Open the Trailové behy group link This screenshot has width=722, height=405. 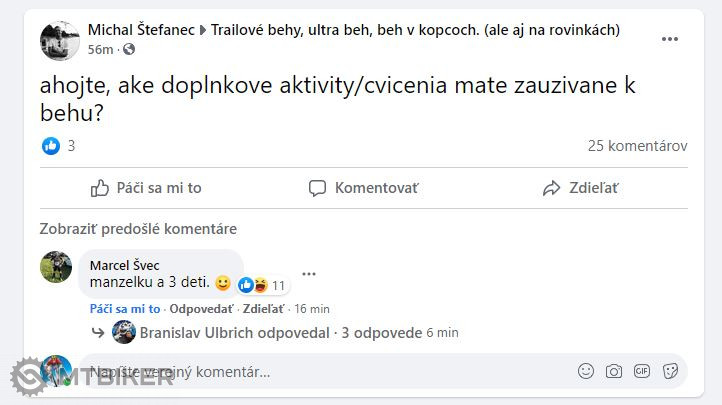[x=414, y=30]
